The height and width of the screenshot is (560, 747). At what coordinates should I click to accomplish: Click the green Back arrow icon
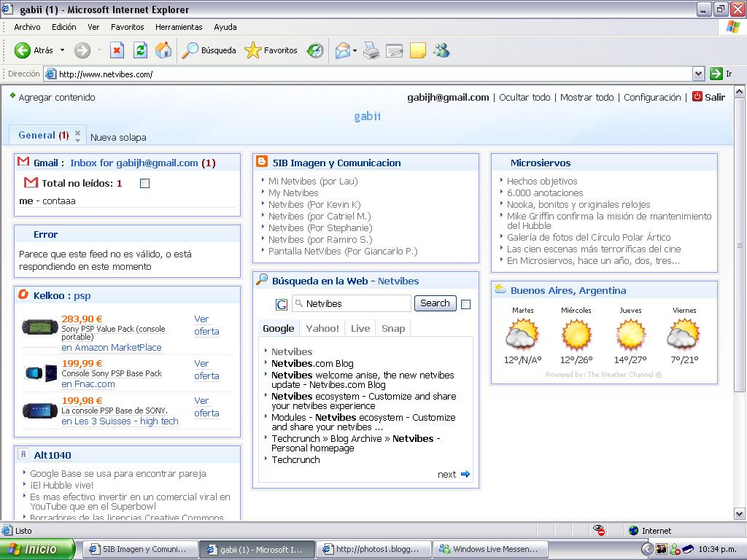click(23, 50)
